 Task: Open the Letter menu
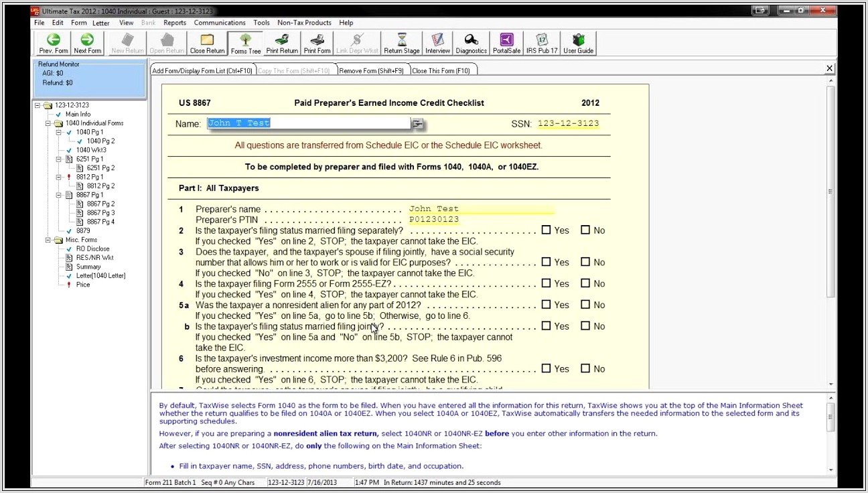101,23
